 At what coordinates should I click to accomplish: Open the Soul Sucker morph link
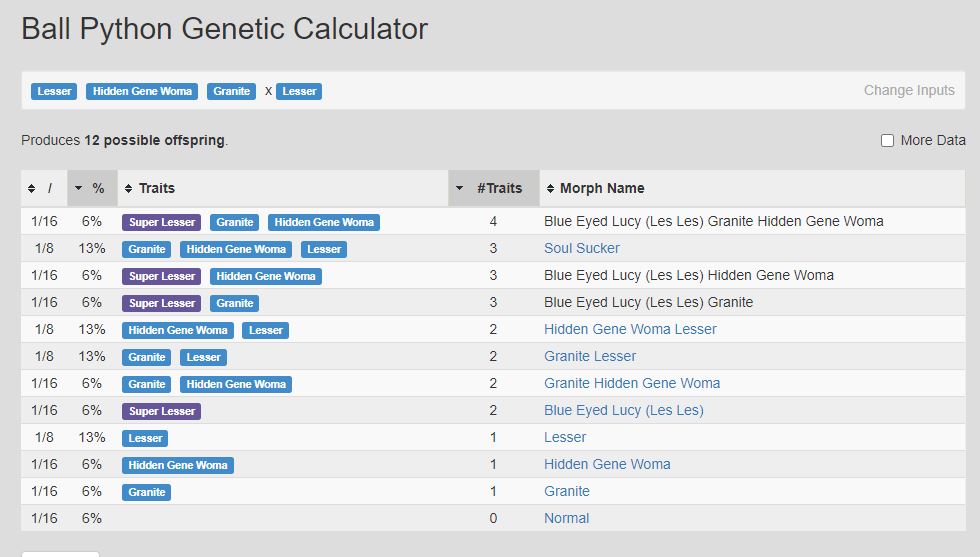click(x=581, y=248)
